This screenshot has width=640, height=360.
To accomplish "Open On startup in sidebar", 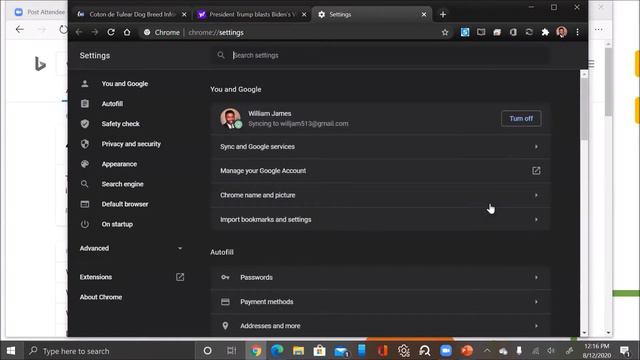I will tap(117, 224).
